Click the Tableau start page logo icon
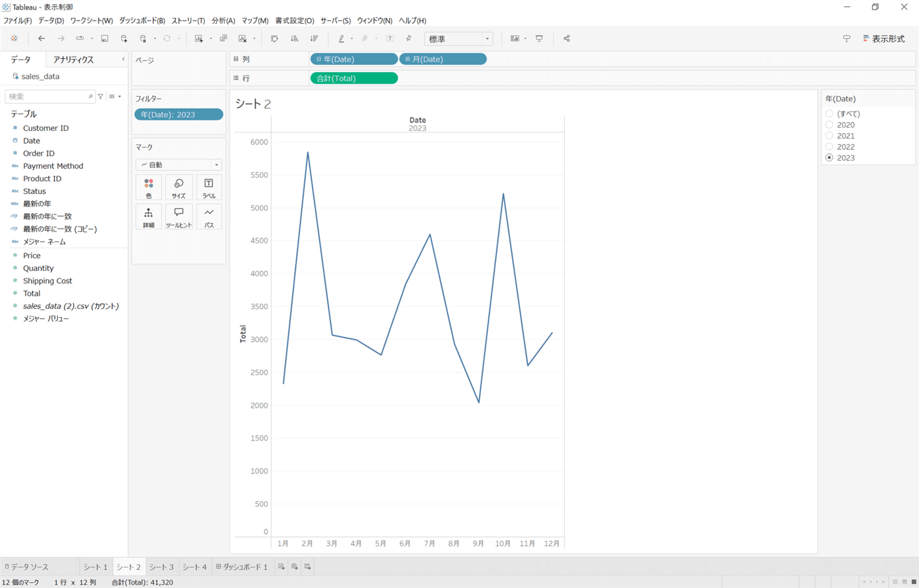Viewport: 919px width, 588px height. pyautogui.click(x=14, y=39)
